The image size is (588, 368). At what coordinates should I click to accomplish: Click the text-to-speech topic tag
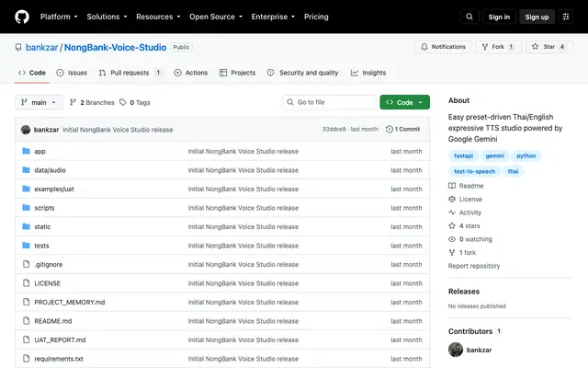(x=474, y=171)
